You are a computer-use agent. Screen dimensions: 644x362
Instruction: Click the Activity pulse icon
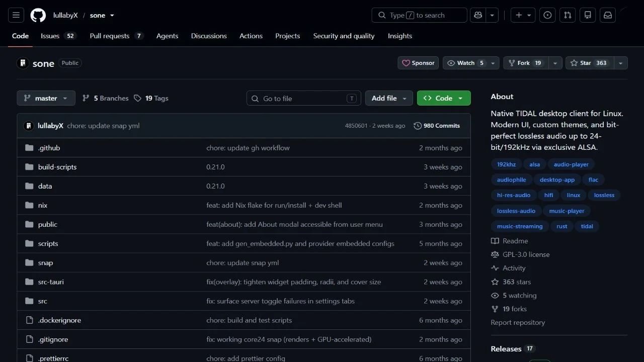pyautogui.click(x=495, y=268)
